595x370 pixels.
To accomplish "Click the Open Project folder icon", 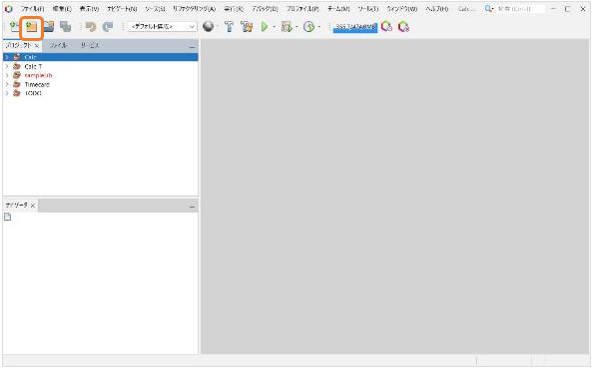I will click(49, 27).
